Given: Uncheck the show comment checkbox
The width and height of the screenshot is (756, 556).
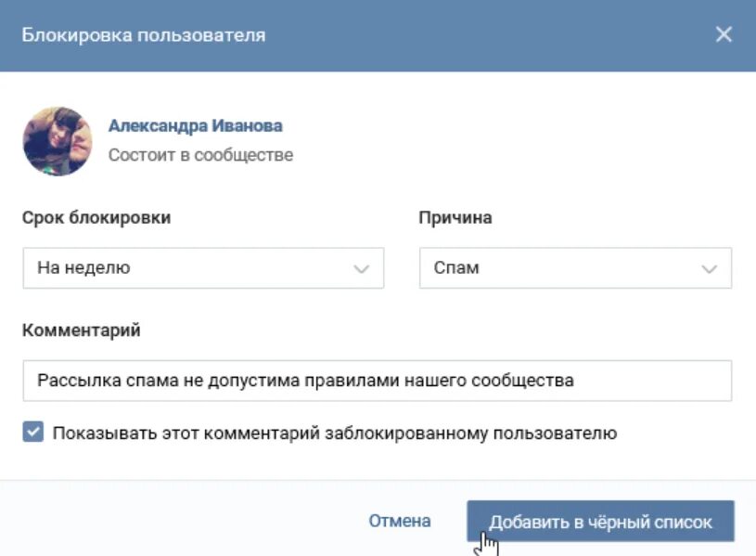Looking at the screenshot, I should [33, 433].
